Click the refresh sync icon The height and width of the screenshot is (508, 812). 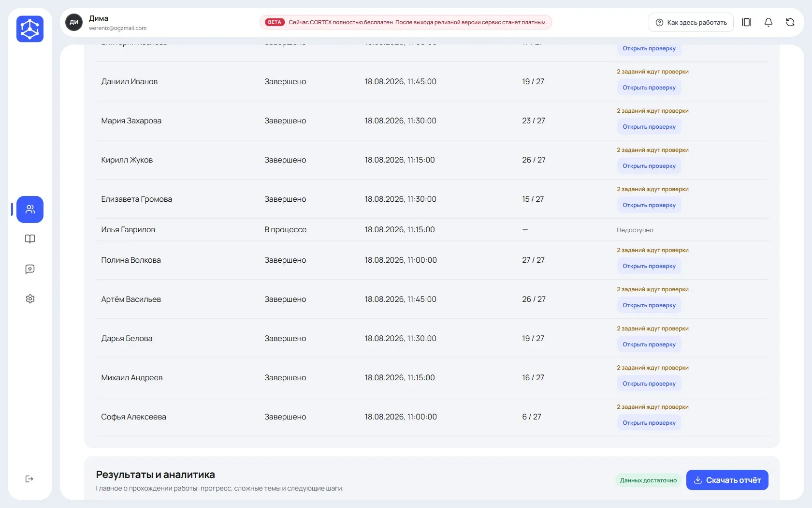click(790, 22)
